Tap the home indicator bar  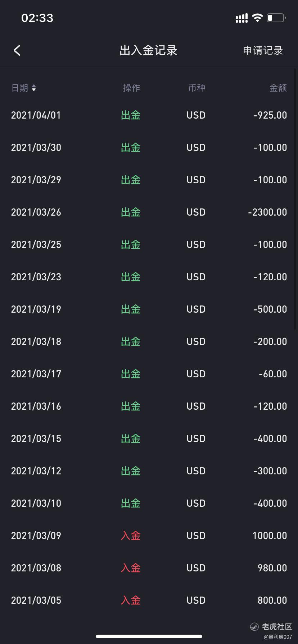(x=149, y=636)
